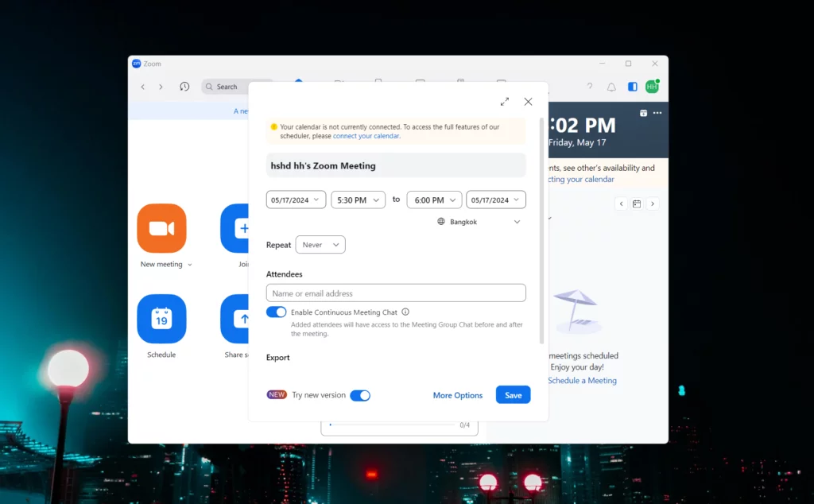Click the Save button
Image resolution: width=814 pixels, height=504 pixels.
513,395
